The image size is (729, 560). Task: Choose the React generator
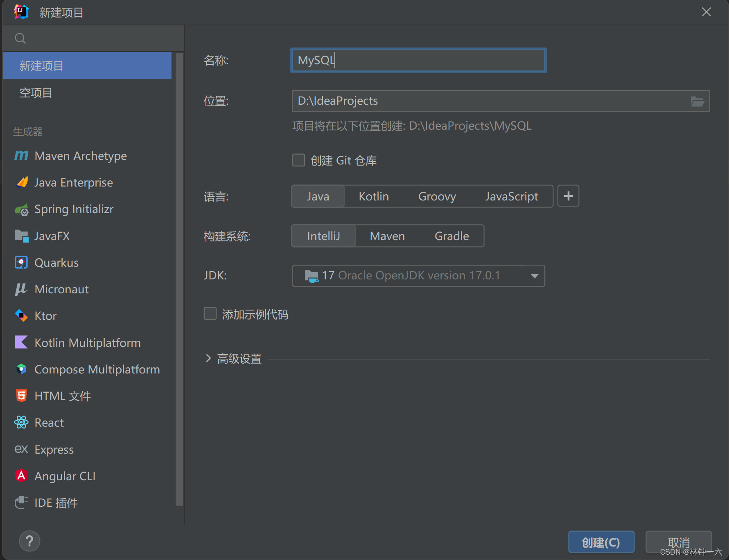[49, 422]
